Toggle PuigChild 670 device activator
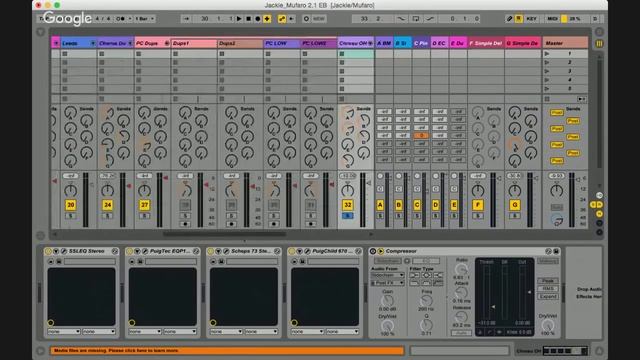The width and height of the screenshot is (640, 360). pyautogui.click(x=292, y=251)
